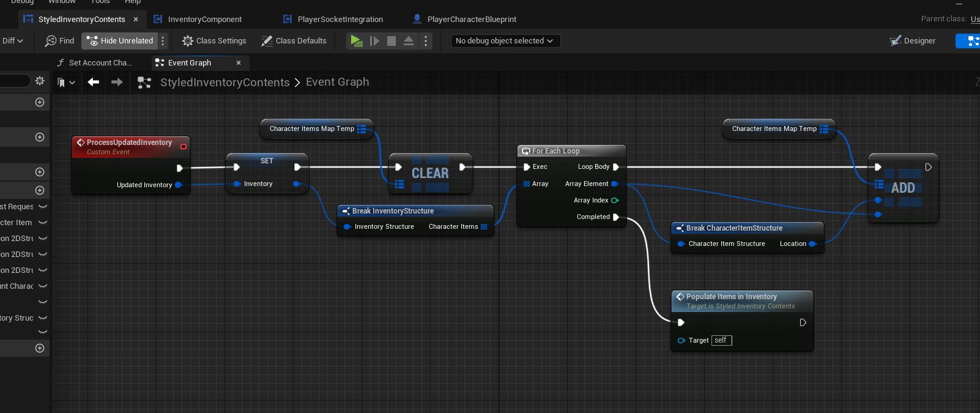Open Class Defaults
This screenshot has width=980, height=413.
(294, 41)
